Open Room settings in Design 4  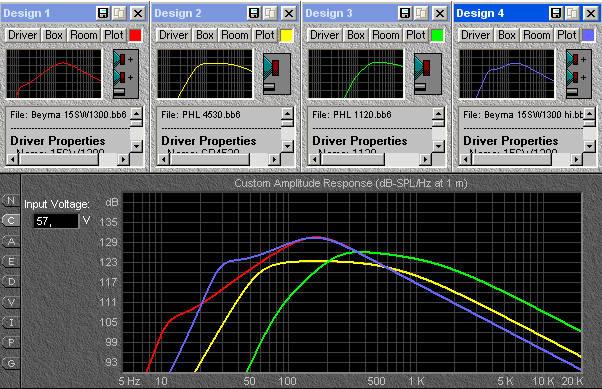click(536, 35)
